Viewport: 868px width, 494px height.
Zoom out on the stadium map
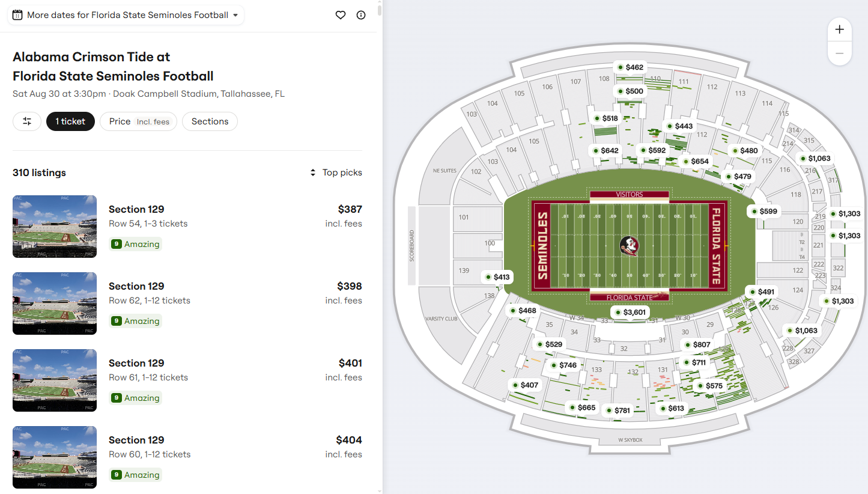(840, 53)
